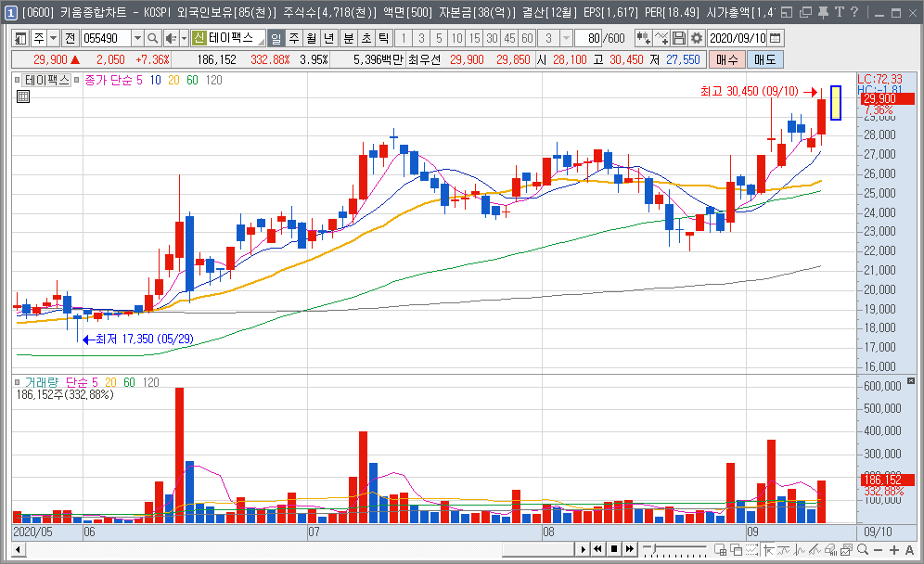The image size is (924, 564).
Task: Select the 10 interval tab
Action: tap(456, 38)
